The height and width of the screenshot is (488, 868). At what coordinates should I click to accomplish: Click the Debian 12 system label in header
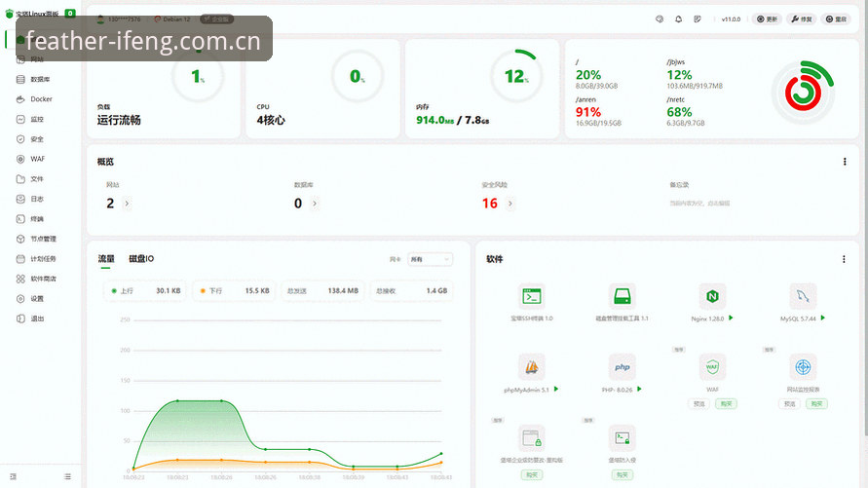point(172,19)
